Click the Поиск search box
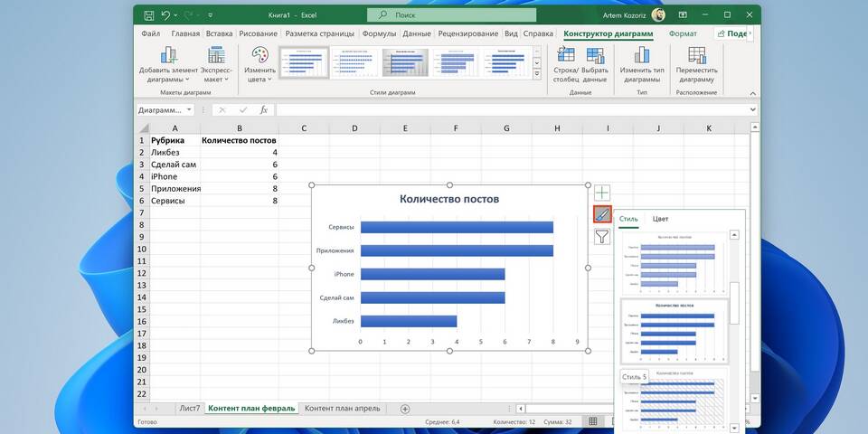 pos(451,15)
